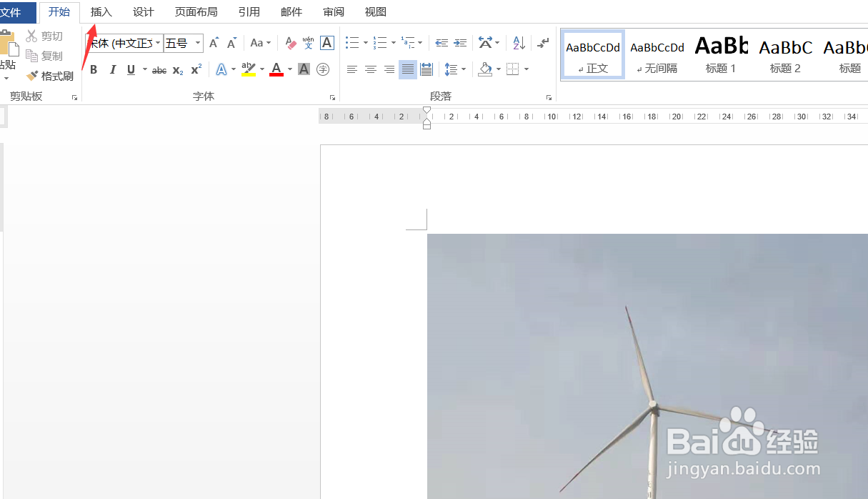Expand the bullets dropdown arrow
This screenshot has width=868, height=499.
pyautogui.click(x=366, y=43)
